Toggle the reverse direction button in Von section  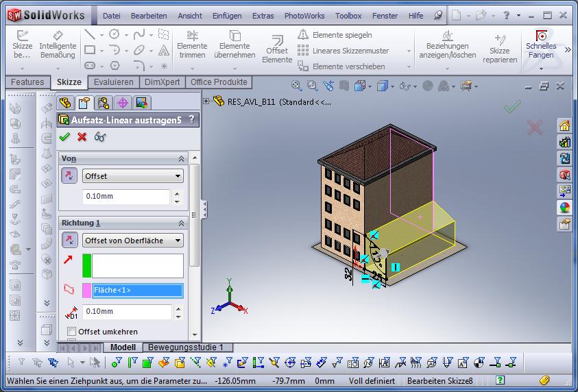pos(69,176)
